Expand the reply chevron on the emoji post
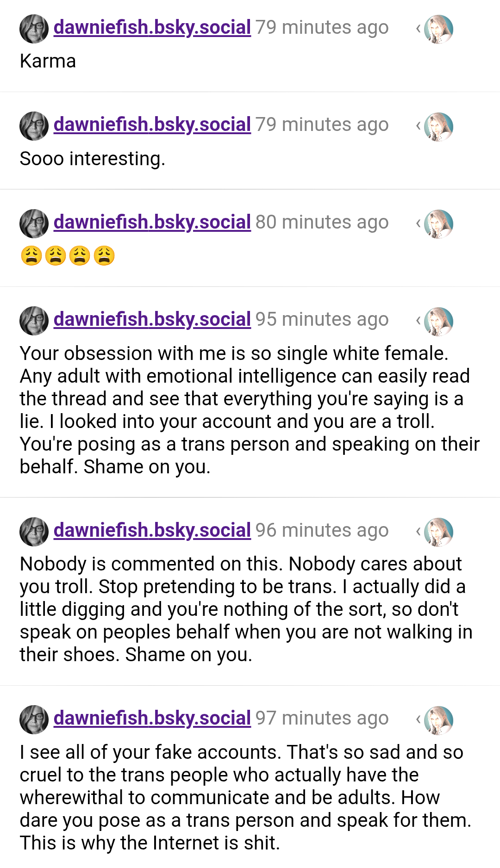The width and height of the screenshot is (500, 868). (418, 223)
